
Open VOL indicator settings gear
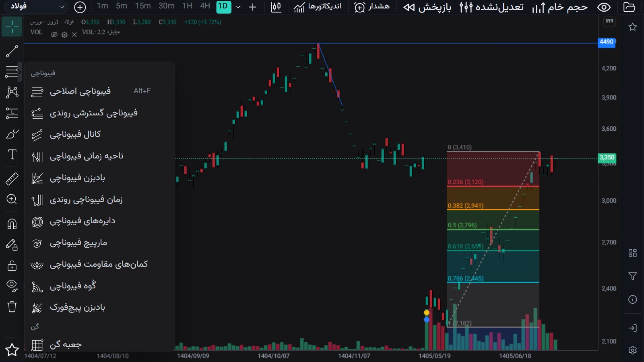click(x=64, y=35)
